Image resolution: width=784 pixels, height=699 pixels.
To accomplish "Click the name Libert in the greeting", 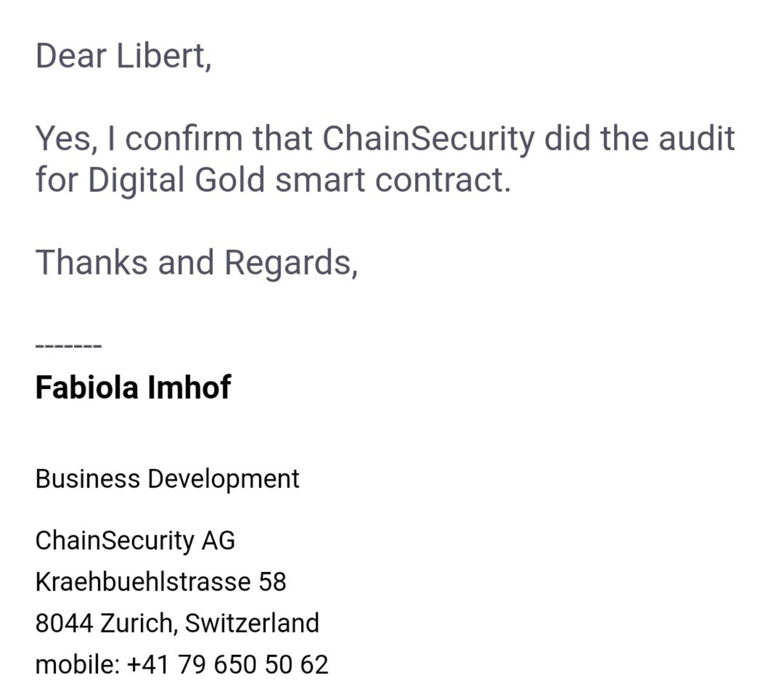I will click(164, 56).
